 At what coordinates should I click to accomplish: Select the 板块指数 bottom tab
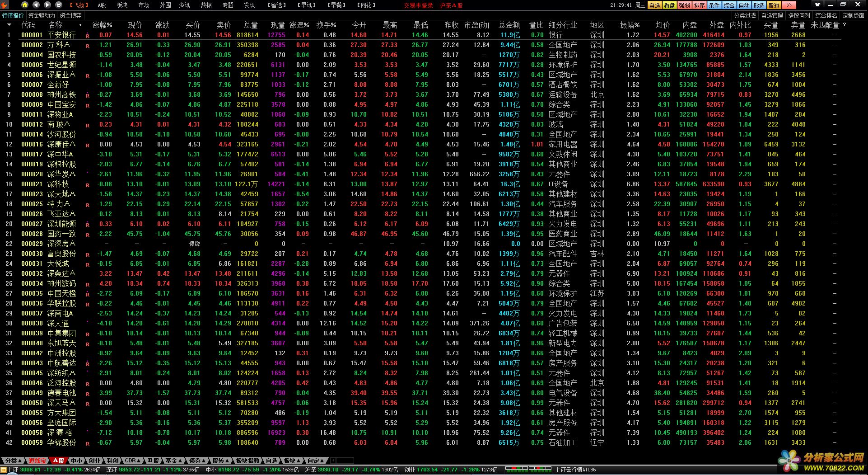pyautogui.click(x=248, y=461)
